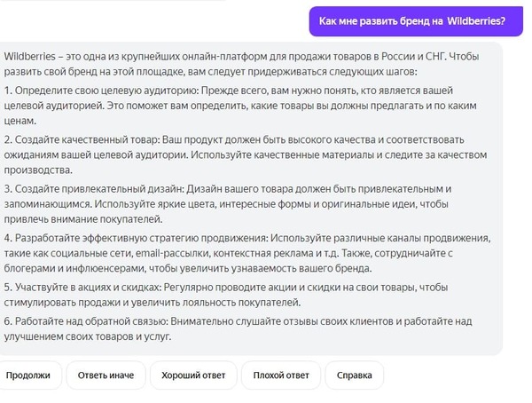532x403 pixels.
Task: Click step 5 heading "Участвуйте в акциях и скидках"
Action: point(85,287)
